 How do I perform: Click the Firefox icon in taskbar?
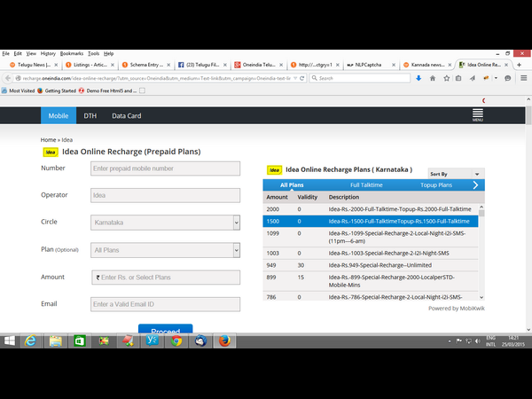pyautogui.click(x=225, y=340)
